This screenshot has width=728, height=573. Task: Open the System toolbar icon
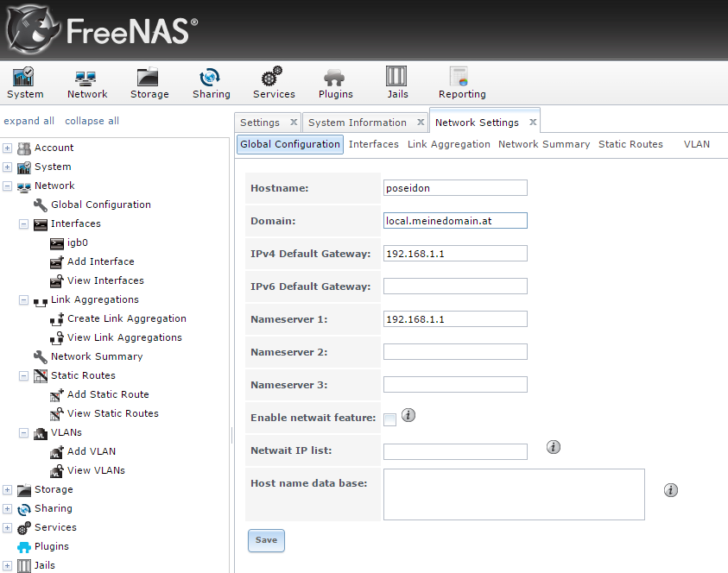[23, 77]
